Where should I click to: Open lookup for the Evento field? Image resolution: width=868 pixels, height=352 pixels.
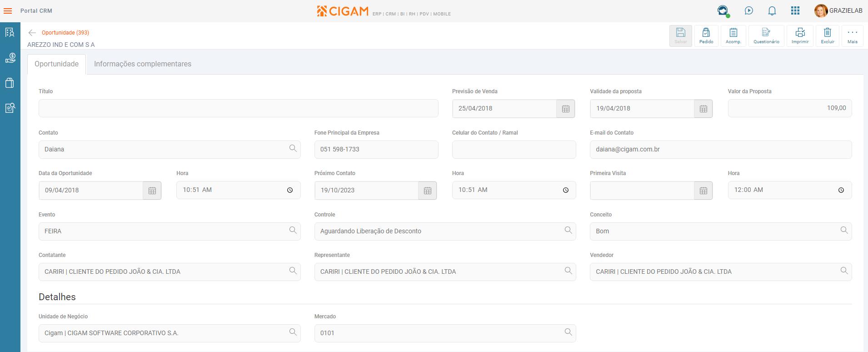(293, 230)
